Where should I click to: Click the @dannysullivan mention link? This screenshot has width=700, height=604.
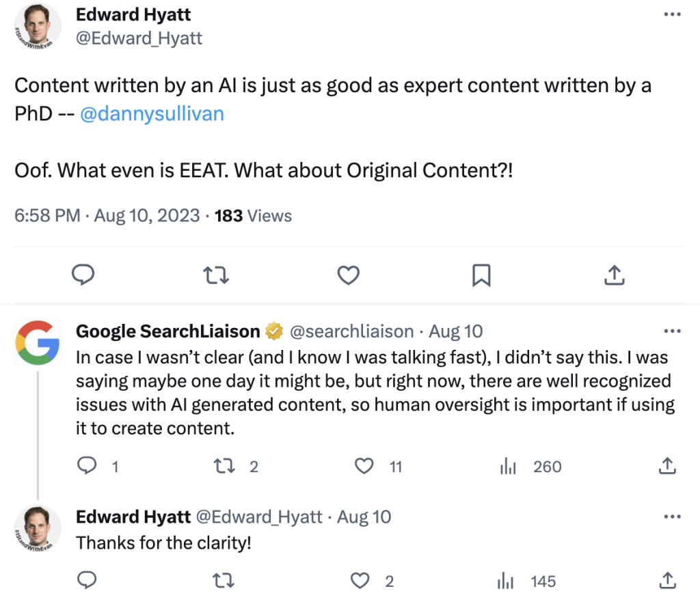tap(152, 113)
